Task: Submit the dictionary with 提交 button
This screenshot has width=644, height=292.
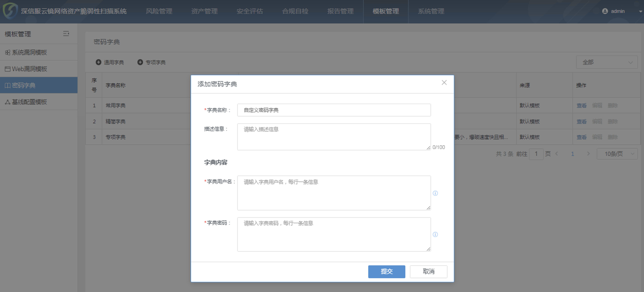Action: pyautogui.click(x=387, y=271)
